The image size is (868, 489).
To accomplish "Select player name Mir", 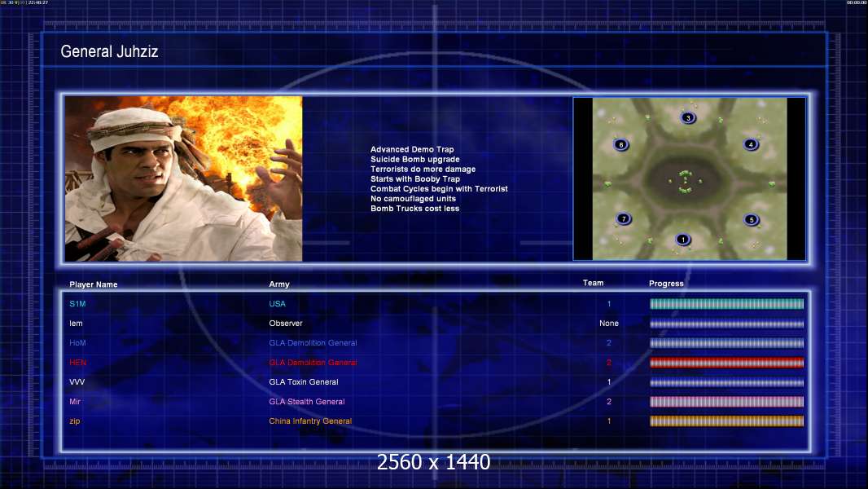I will pyautogui.click(x=75, y=402).
